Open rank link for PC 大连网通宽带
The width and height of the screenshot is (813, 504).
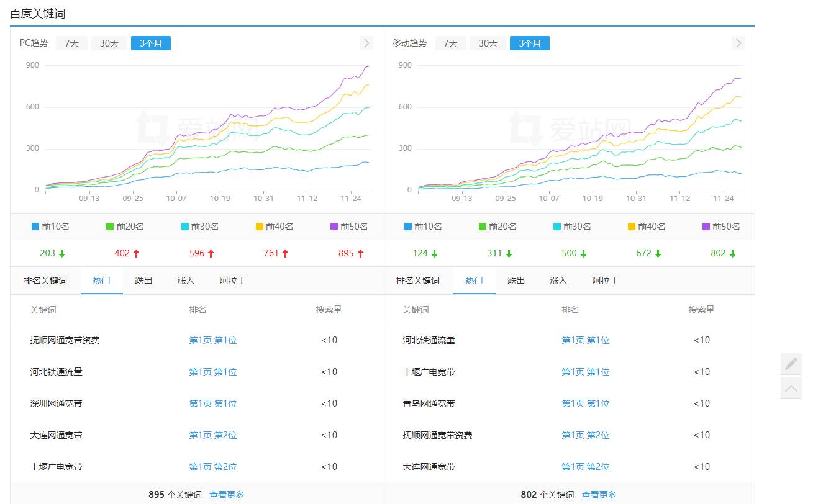[x=213, y=435]
